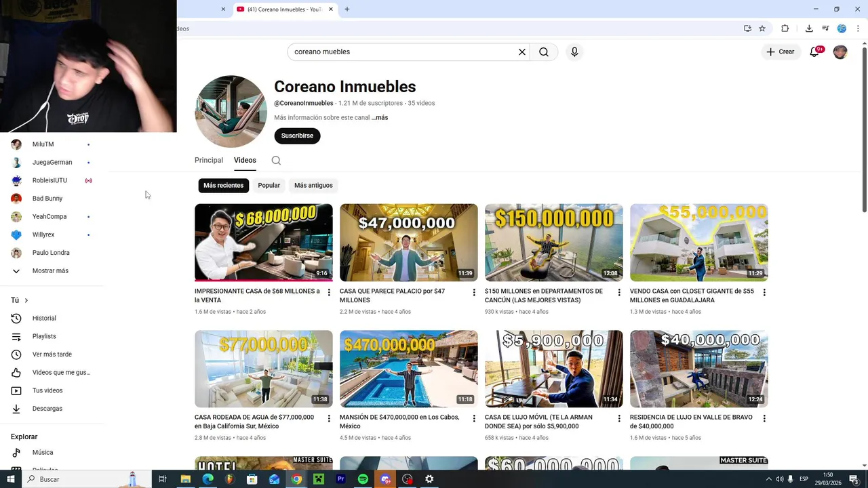Clear the search text with the X icon
This screenshot has height=488, width=868.
pyautogui.click(x=522, y=52)
